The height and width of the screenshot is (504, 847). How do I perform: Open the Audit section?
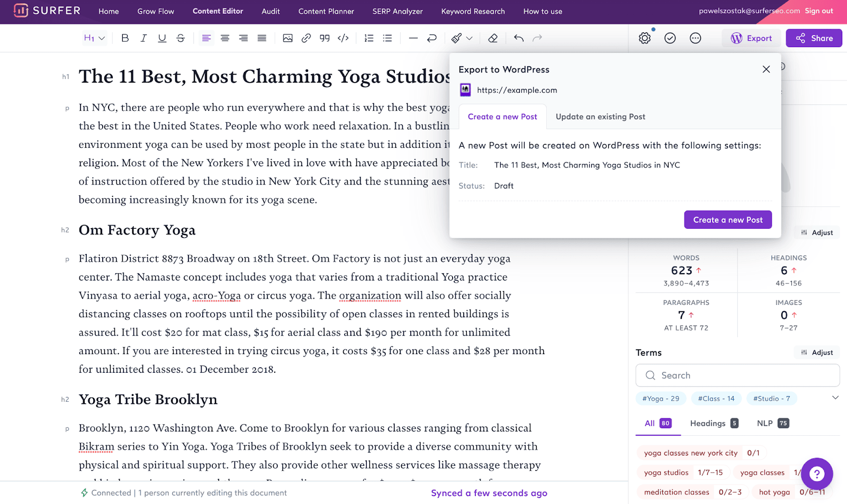coord(271,11)
